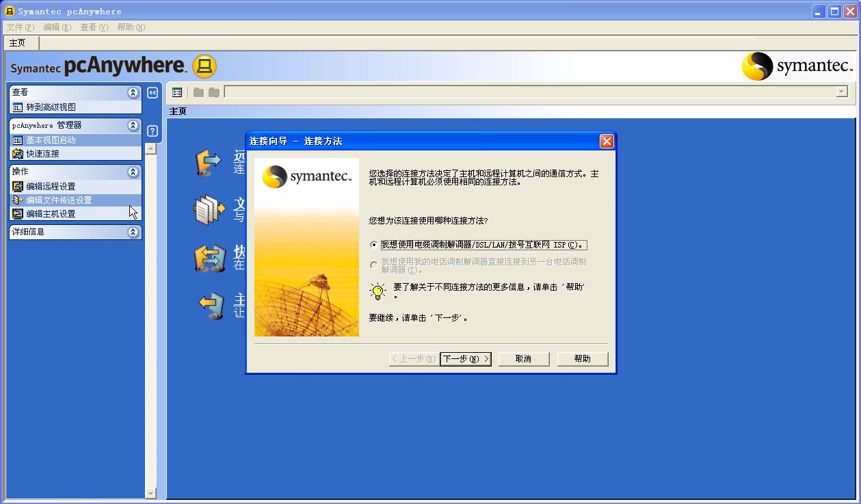
Task: Click the 下一步 button
Action: (466, 359)
